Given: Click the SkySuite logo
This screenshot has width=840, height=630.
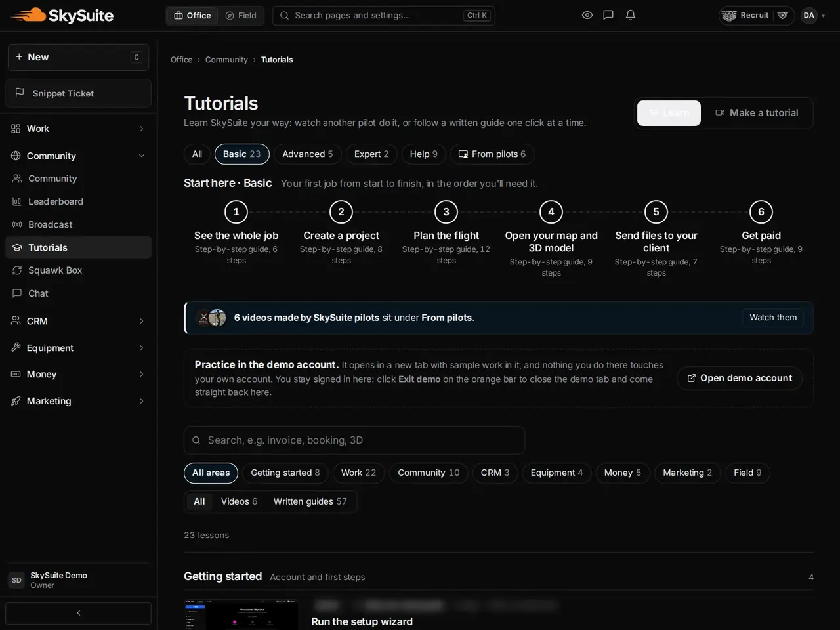Looking at the screenshot, I should [x=62, y=15].
